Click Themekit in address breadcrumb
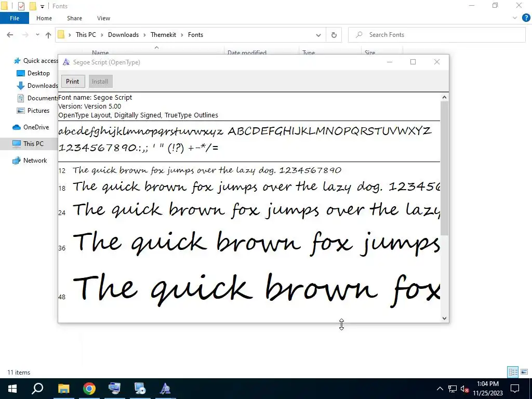 pos(163,35)
